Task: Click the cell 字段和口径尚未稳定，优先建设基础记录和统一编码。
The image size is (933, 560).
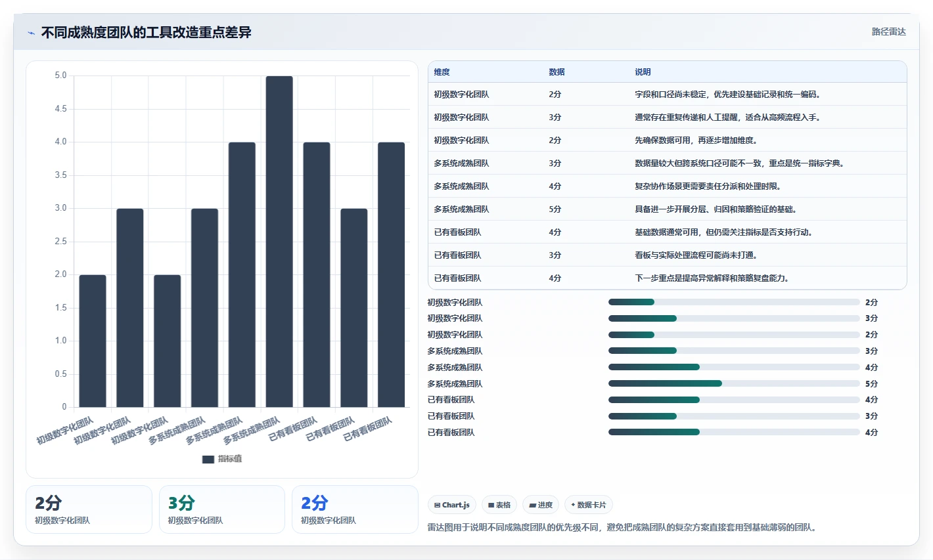Action: pyautogui.click(x=727, y=95)
